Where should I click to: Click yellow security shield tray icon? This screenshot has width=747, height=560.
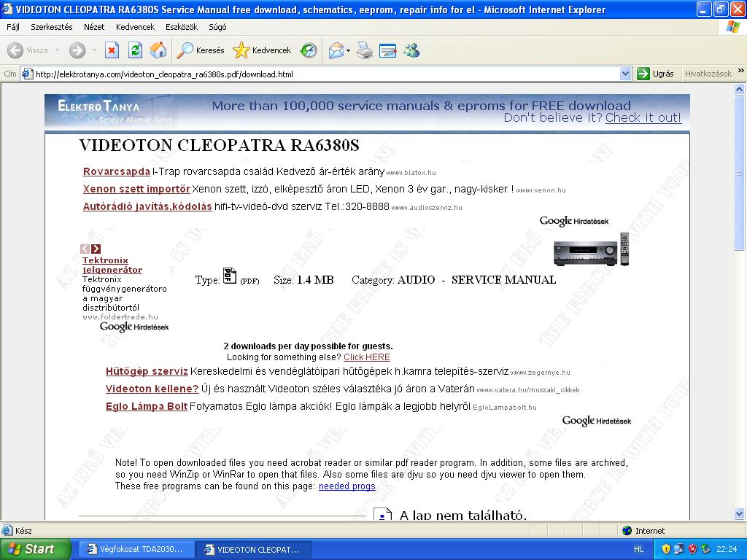666,549
